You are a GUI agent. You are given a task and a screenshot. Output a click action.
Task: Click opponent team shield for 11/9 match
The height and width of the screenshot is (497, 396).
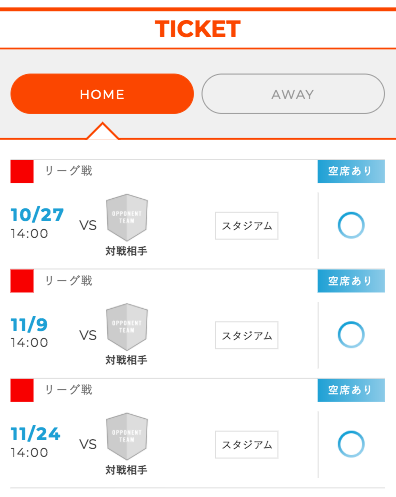(x=127, y=327)
